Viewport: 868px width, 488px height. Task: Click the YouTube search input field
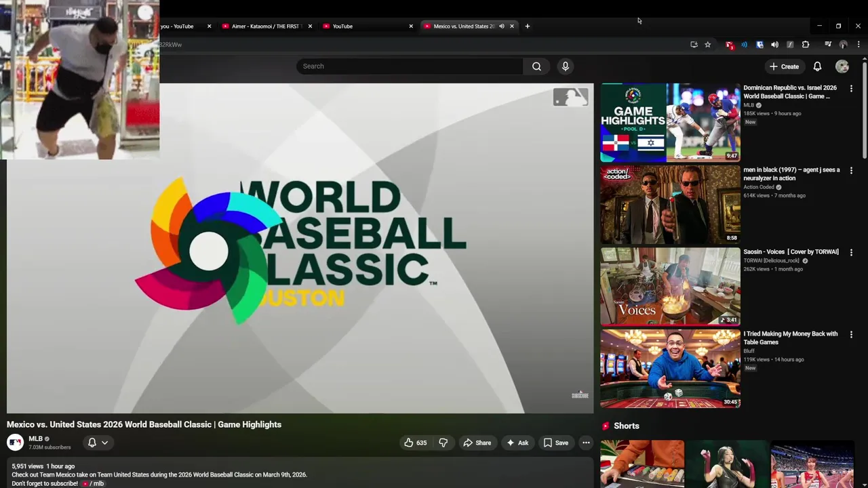point(410,66)
